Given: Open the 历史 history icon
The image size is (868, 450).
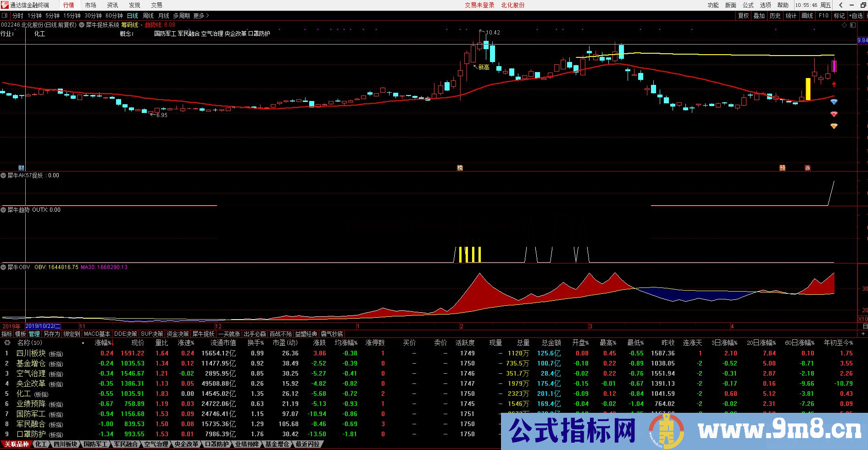Looking at the screenshot, I should 775,15.
